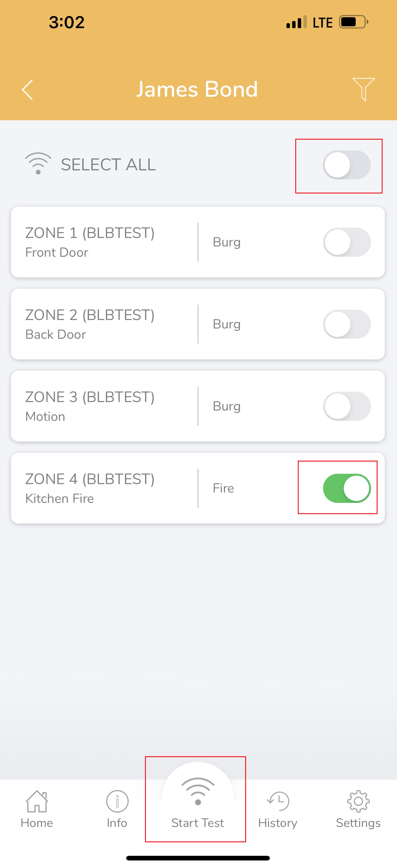Tap the Home house icon

(x=37, y=801)
